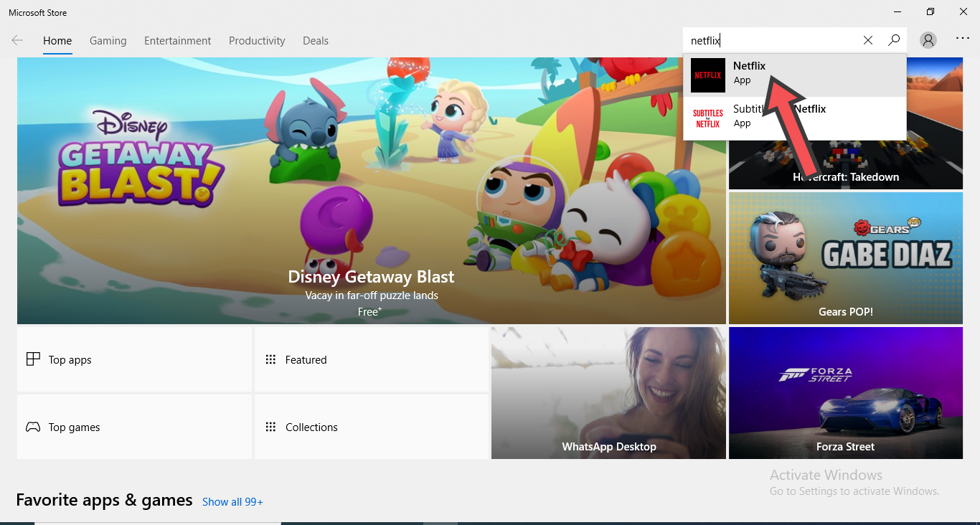Open the Productivity tab

click(257, 41)
